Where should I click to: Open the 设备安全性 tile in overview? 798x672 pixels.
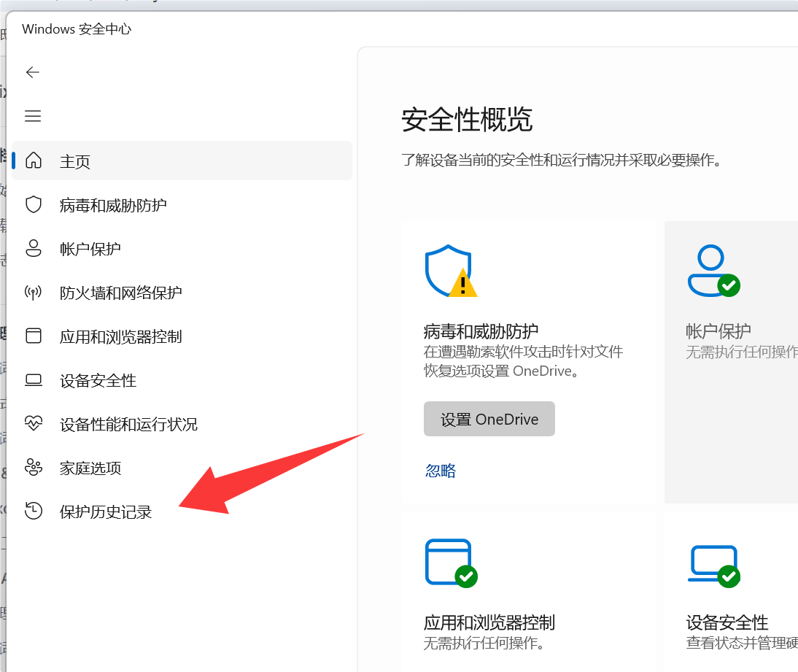tap(727, 622)
